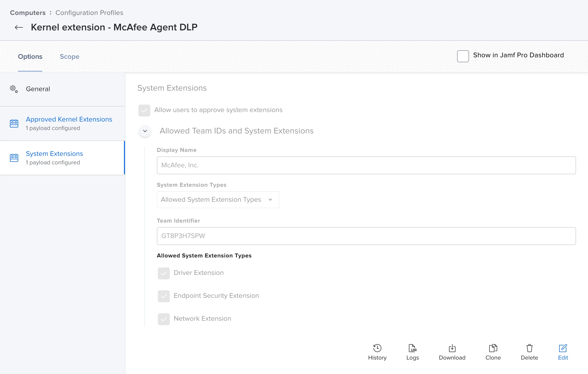Image resolution: width=588 pixels, height=374 pixels.
Task: Toggle Network Extension checkbox
Action: pyautogui.click(x=164, y=319)
